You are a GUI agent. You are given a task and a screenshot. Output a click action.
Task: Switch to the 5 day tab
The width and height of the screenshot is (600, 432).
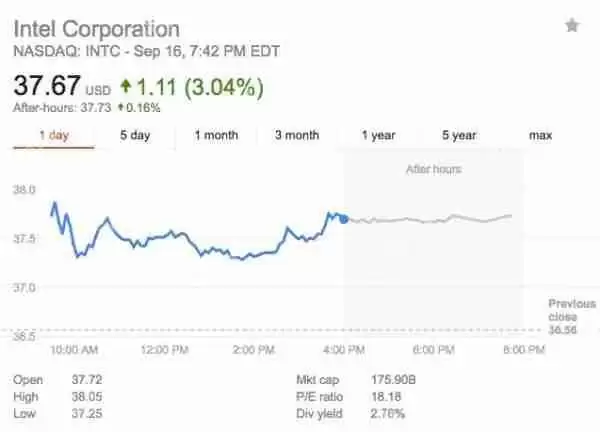[x=134, y=136]
